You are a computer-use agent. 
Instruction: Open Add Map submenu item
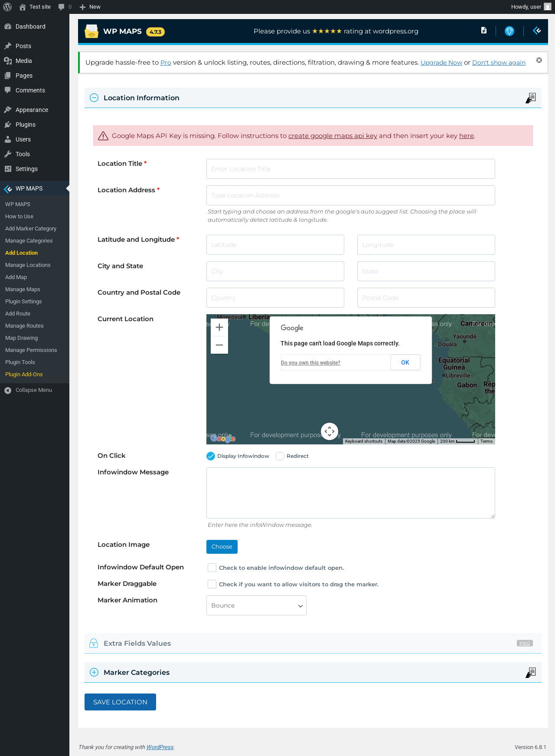(16, 277)
